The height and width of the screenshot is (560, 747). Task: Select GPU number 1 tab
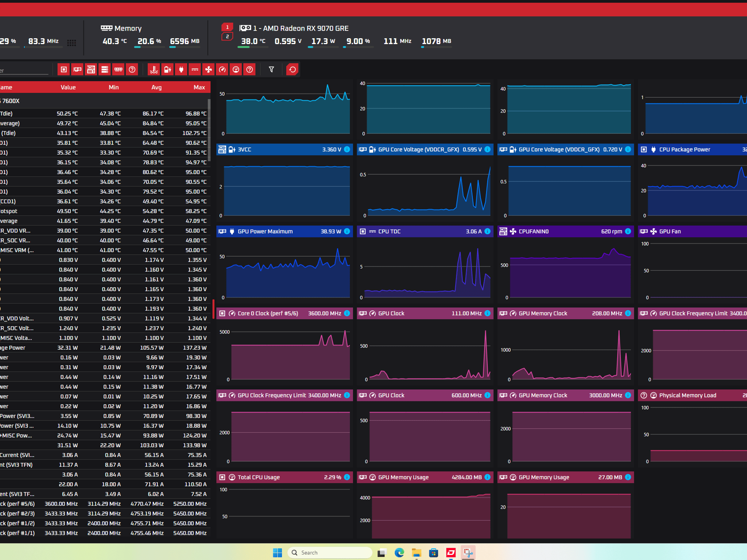tap(227, 27)
